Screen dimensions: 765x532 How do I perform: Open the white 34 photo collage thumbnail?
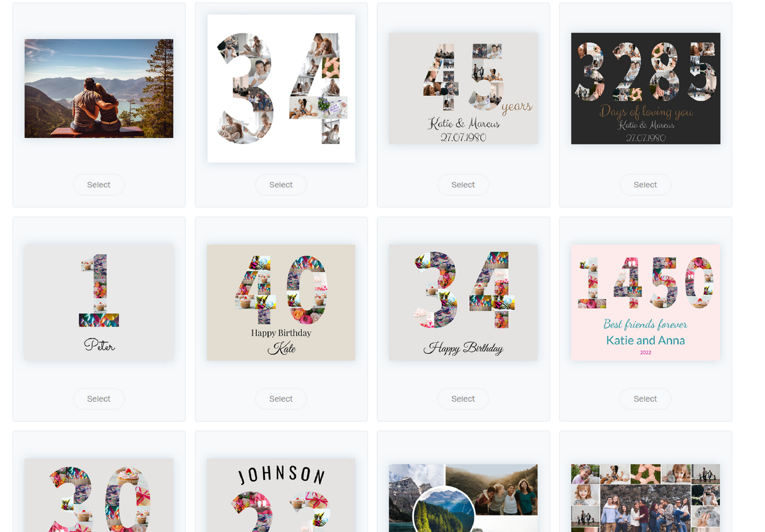pyautogui.click(x=281, y=88)
